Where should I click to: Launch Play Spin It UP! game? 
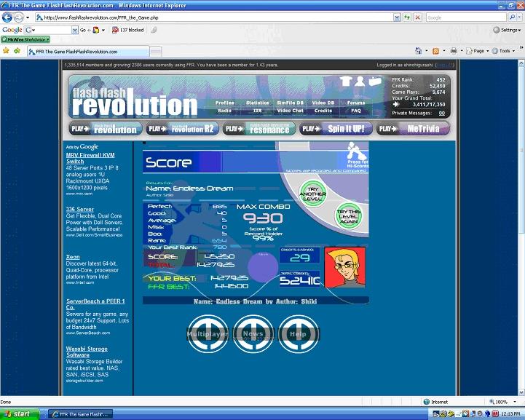coord(336,129)
